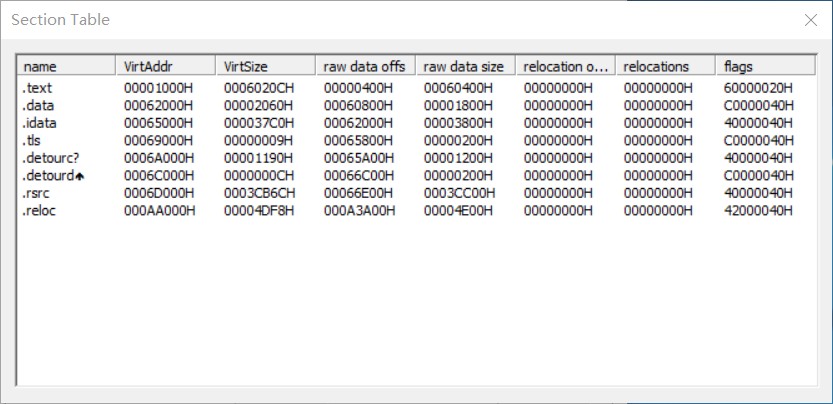
Task: Select the .text section row
Action: [416, 88]
